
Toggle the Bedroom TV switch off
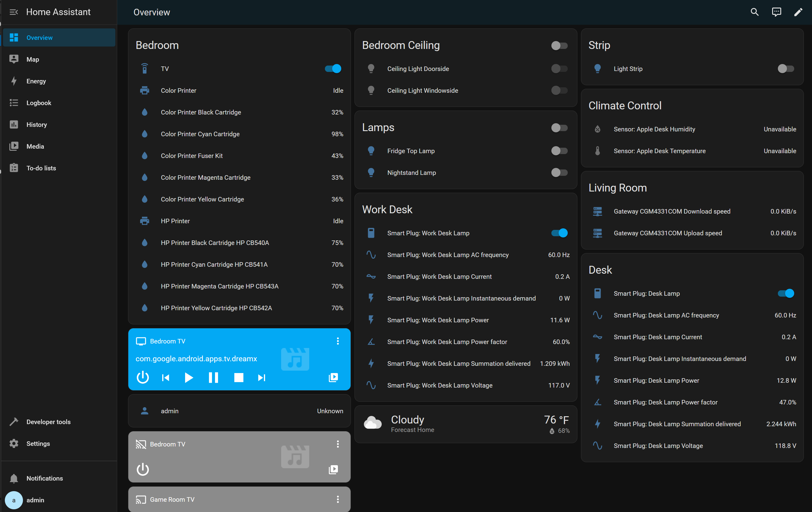(x=333, y=69)
